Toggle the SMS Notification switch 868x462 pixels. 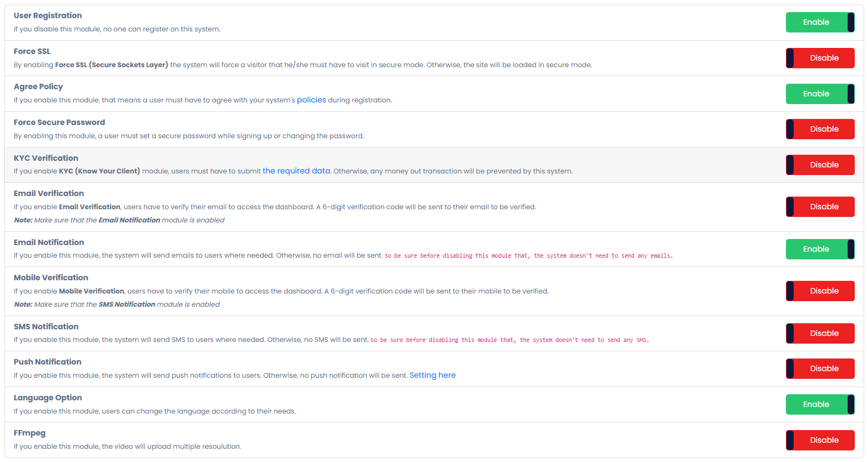pos(820,333)
